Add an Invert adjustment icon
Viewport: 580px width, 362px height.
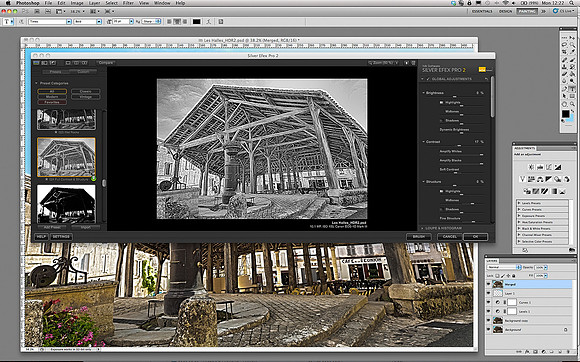pos(527,191)
